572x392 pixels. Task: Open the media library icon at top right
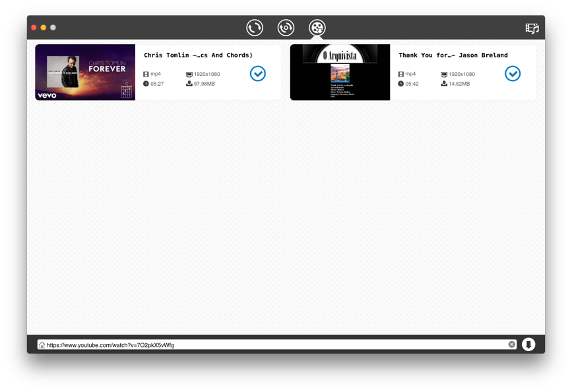click(x=532, y=28)
